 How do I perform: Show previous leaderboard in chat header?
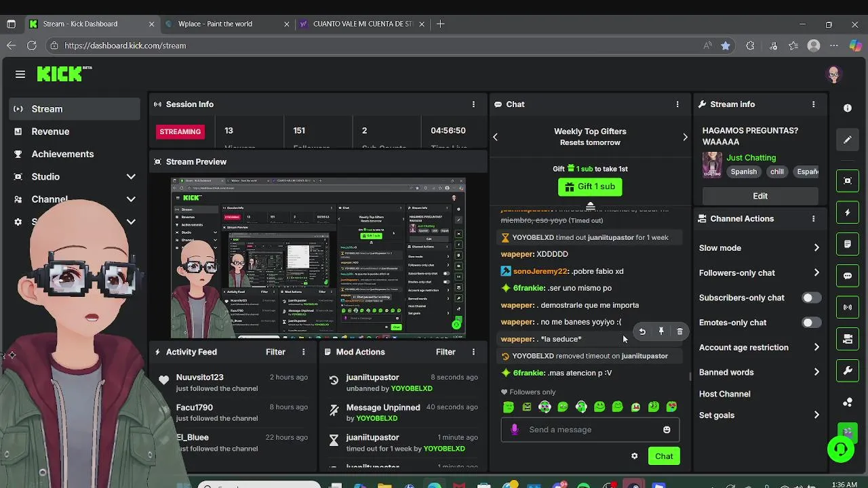pos(495,137)
